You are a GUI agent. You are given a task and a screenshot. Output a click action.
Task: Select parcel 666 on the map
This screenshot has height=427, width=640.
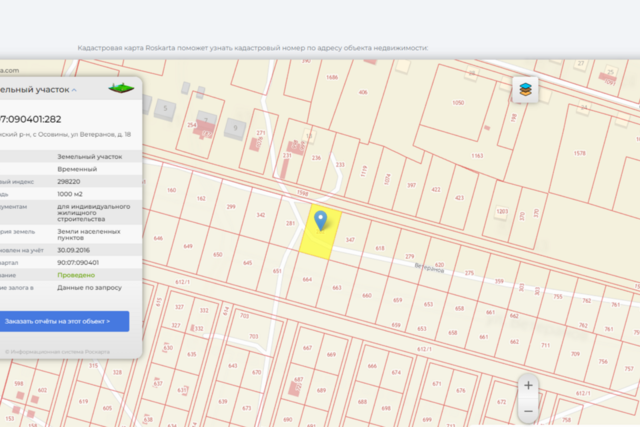372,366
